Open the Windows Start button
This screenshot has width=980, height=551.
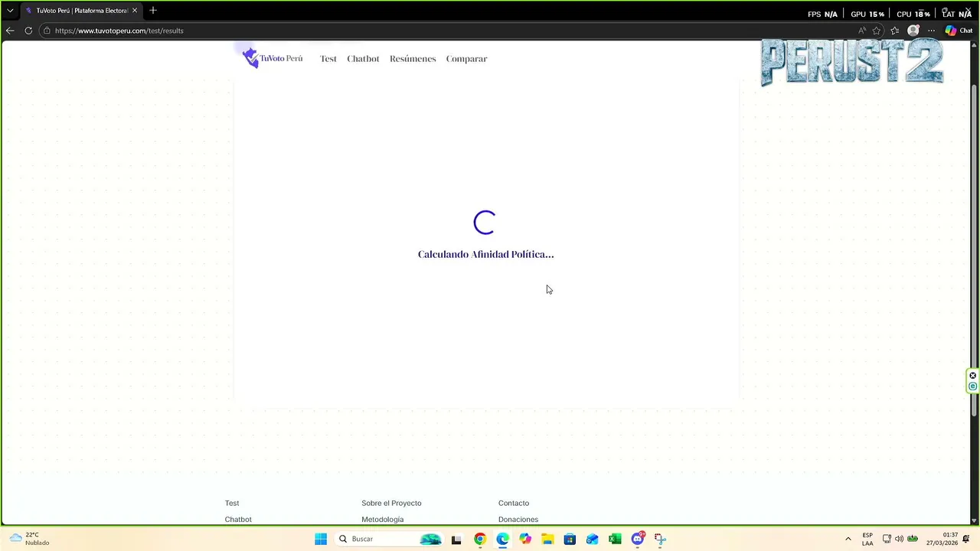321,539
